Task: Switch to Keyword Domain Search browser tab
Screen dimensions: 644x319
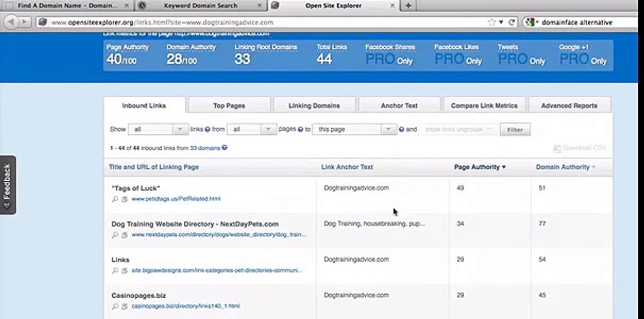Action: 201,6
